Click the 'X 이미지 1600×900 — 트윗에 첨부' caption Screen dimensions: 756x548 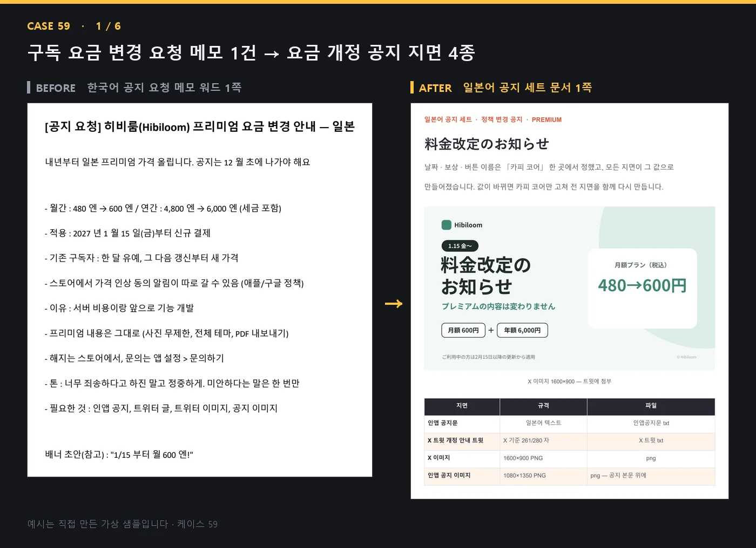click(569, 382)
